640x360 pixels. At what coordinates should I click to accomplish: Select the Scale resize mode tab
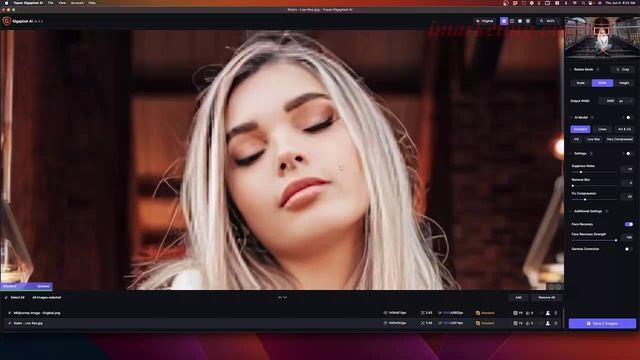click(580, 83)
